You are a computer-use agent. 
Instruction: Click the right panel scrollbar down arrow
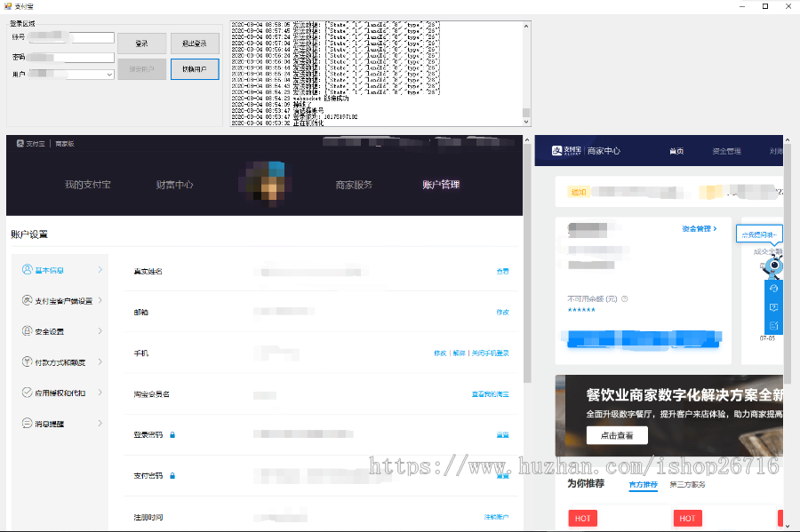click(788, 527)
